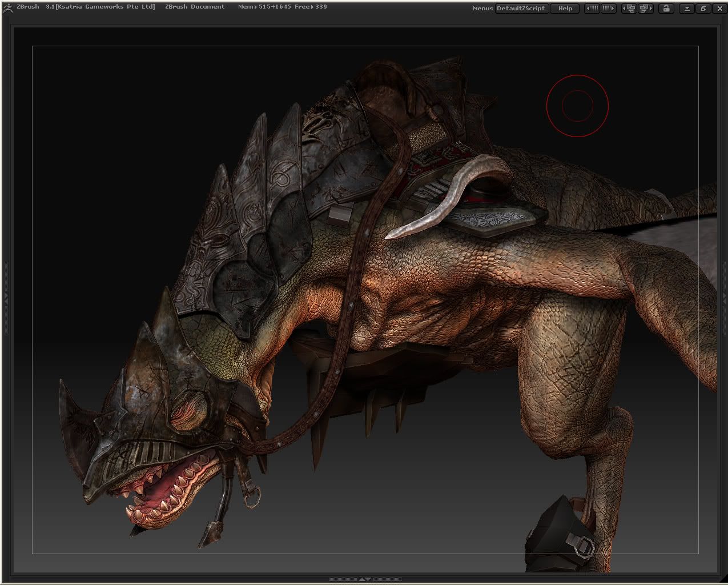Expand the left tray divider arrow
728x585 pixels.
point(6,298)
